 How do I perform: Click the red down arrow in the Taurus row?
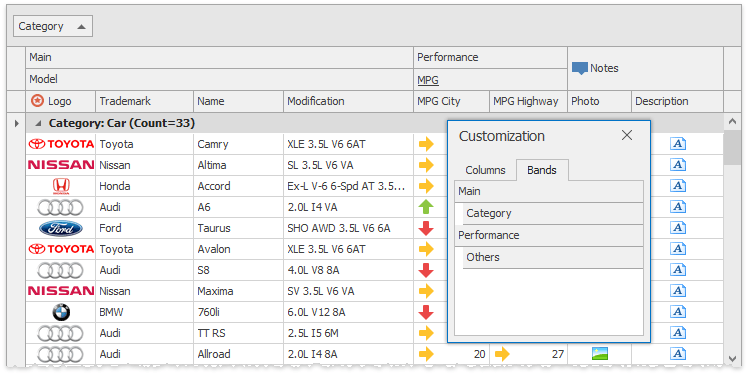click(x=426, y=228)
